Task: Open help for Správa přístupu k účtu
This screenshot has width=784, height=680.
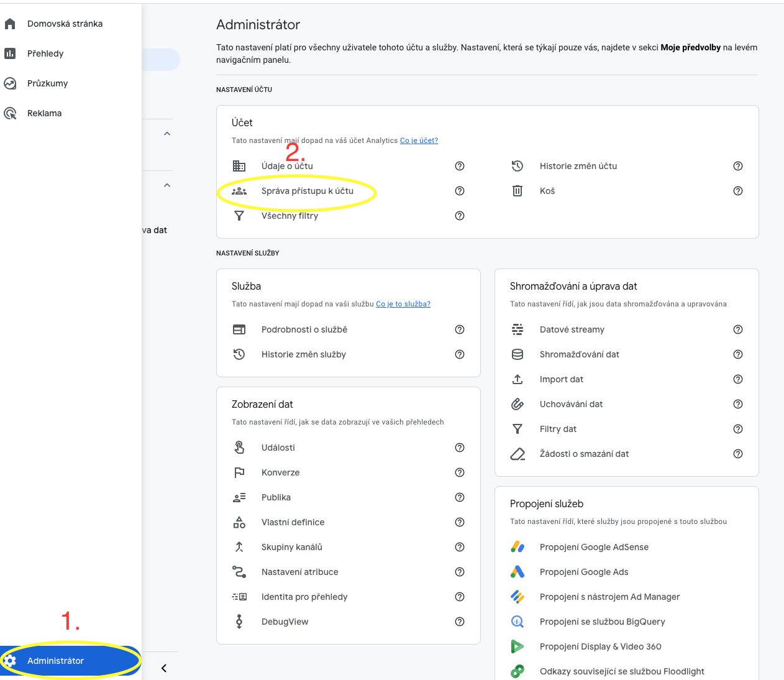Action: [x=460, y=191]
